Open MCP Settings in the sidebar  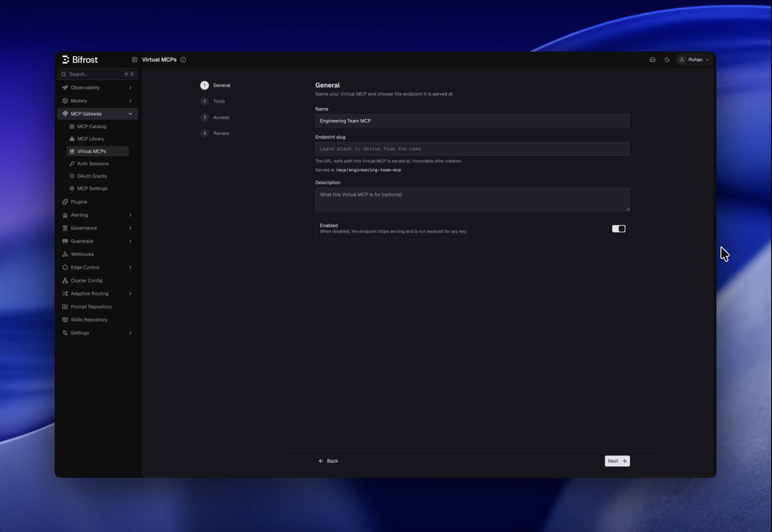[98, 189]
